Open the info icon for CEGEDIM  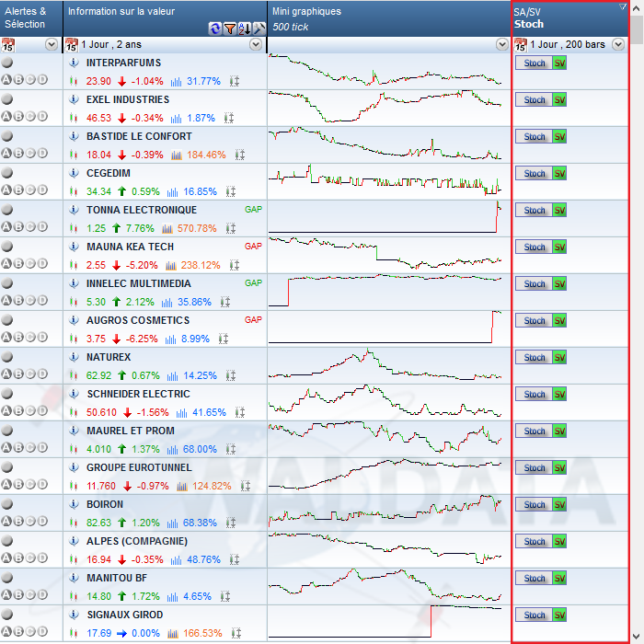pos(74,173)
